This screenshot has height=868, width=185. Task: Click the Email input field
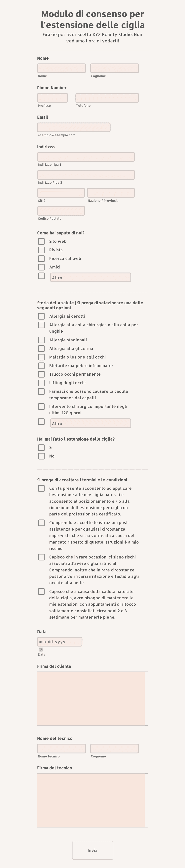pos(74,127)
